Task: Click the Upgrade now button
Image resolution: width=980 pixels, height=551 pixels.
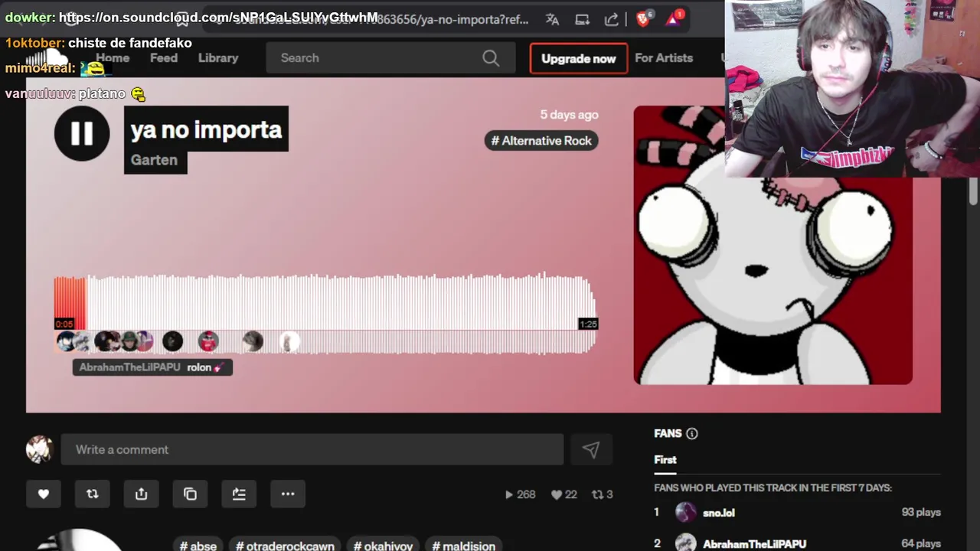Action: pos(579,58)
